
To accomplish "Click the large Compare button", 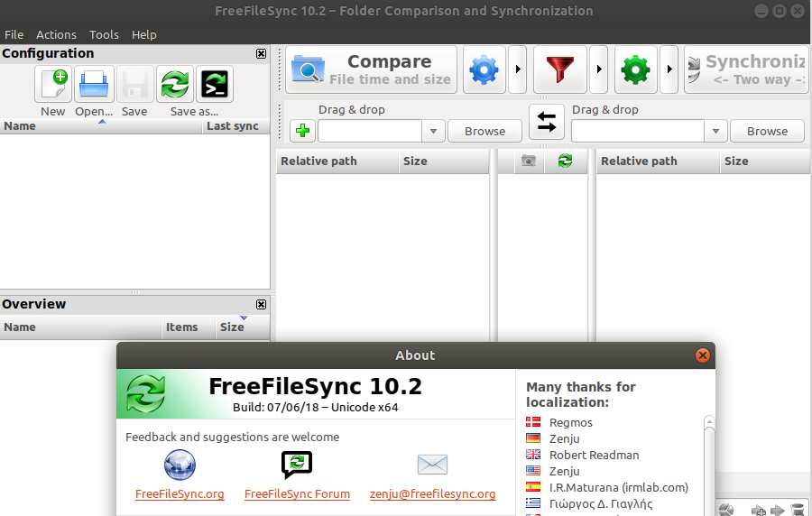I will pos(372,70).
